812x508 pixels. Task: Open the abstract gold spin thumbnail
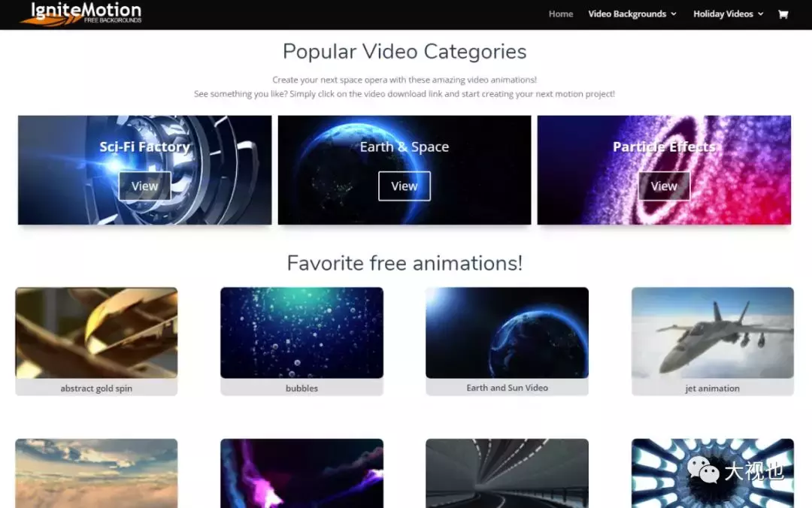click(96, 332)
